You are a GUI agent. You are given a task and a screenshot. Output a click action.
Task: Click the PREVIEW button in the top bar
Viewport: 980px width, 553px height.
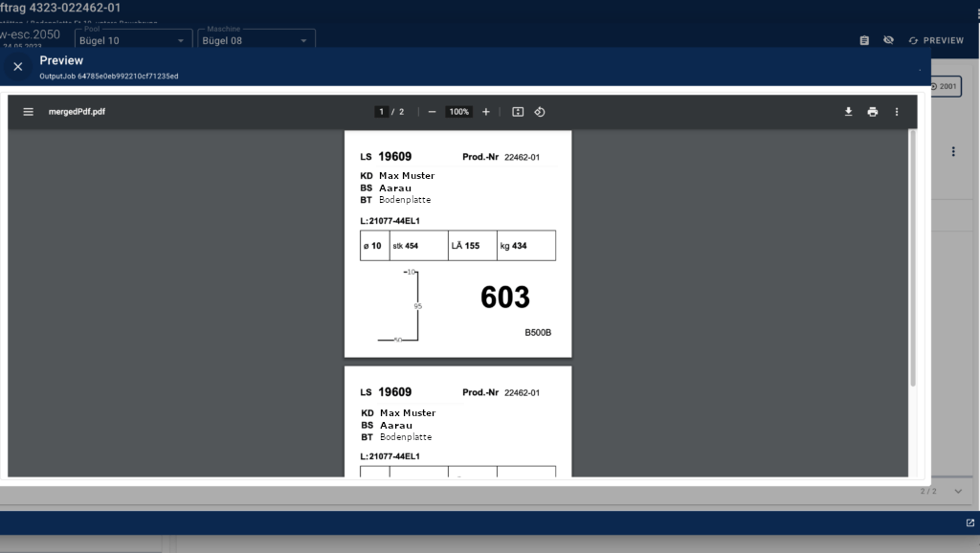pos(936,40)
